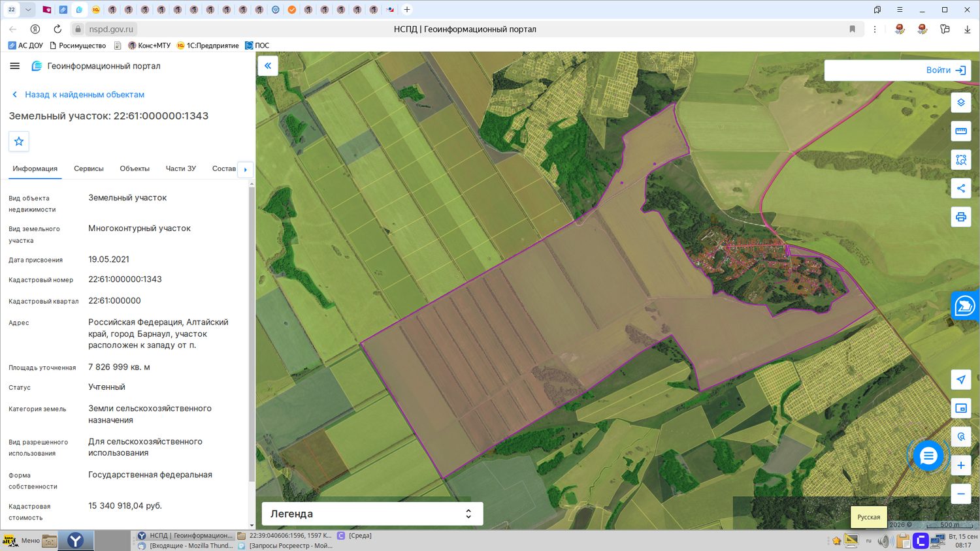This screenshot has height=551, width=980.
Task: Select the ruler measurement tool
Action: [961, 131]
